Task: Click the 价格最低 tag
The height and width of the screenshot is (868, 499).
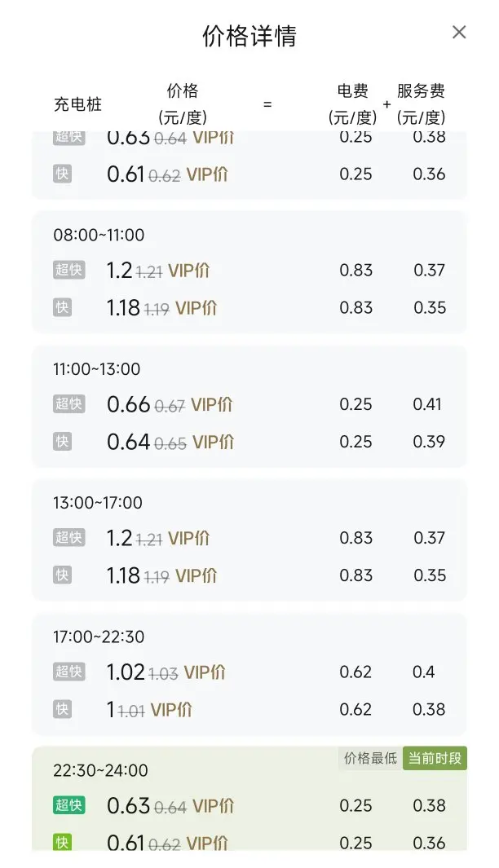Action: click(x=371, y=759)
